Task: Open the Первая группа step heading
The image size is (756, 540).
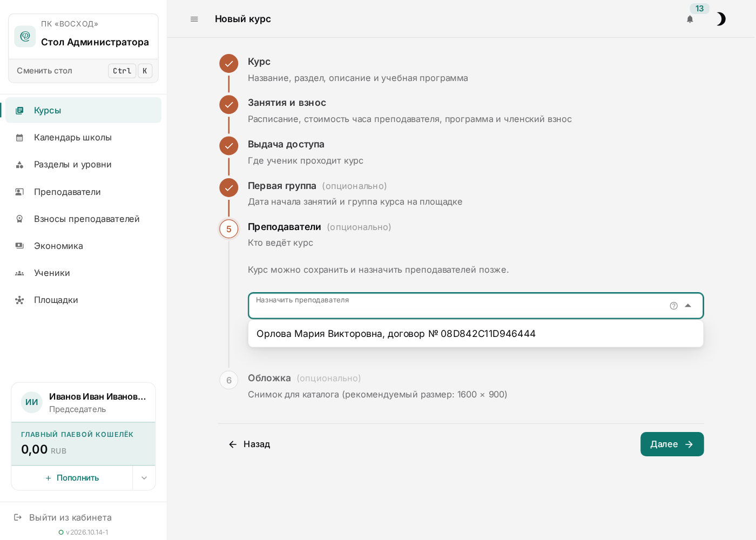Action: [x=282, y=186]
